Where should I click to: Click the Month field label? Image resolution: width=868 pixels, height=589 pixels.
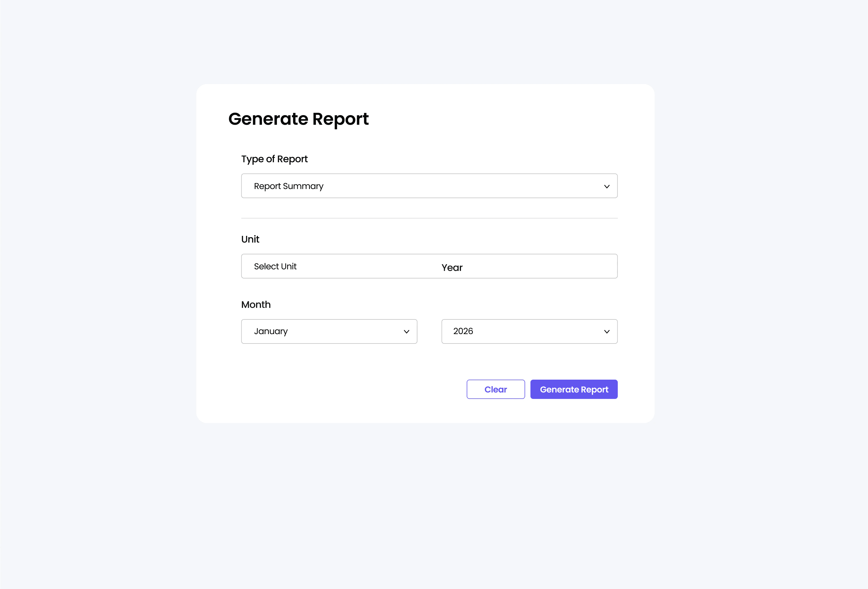(x=256, y=305)
